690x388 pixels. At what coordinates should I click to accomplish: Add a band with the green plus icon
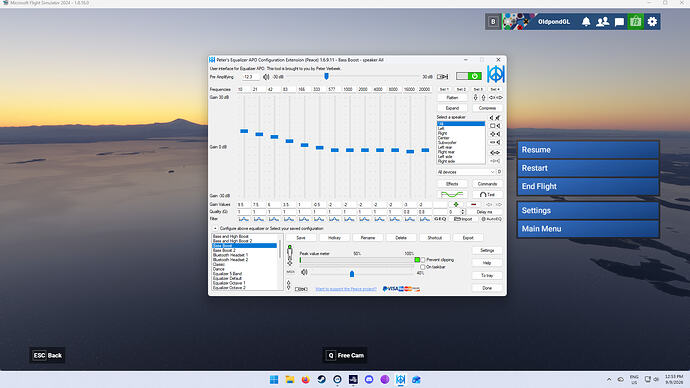click(x=456, y=205)
